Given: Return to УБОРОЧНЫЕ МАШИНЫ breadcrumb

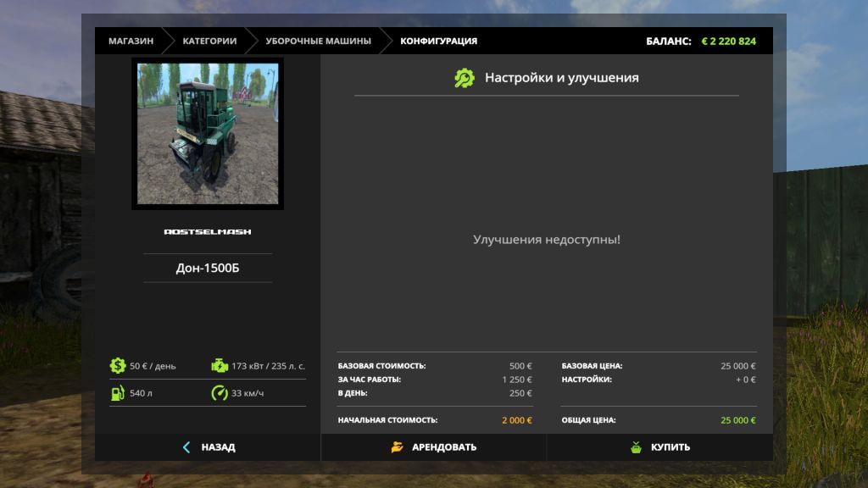Looking at the screenshot, I should [318, 41].
